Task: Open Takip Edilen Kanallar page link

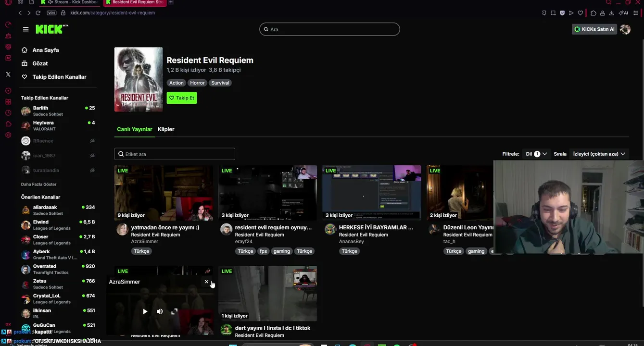Action: (54, 77)
